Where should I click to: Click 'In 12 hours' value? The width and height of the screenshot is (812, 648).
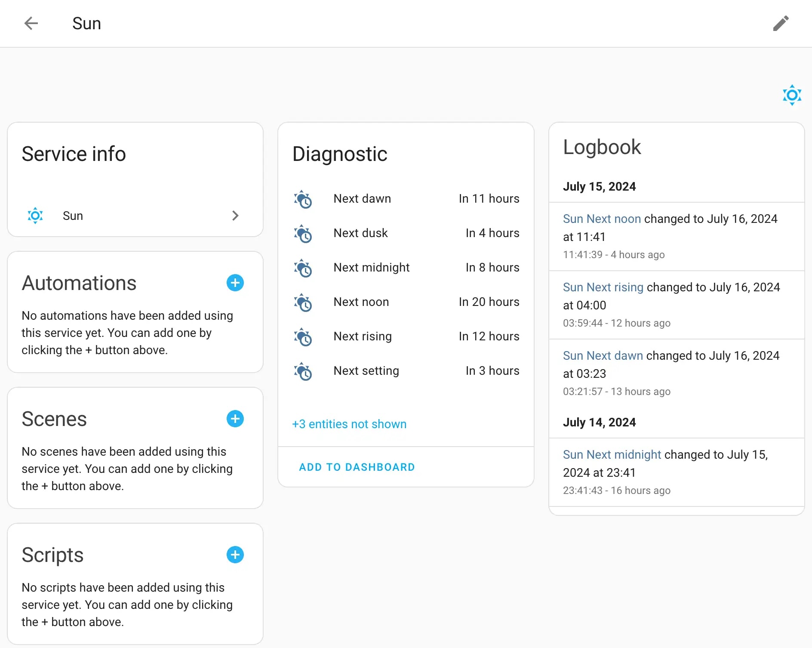click(489, 336)
